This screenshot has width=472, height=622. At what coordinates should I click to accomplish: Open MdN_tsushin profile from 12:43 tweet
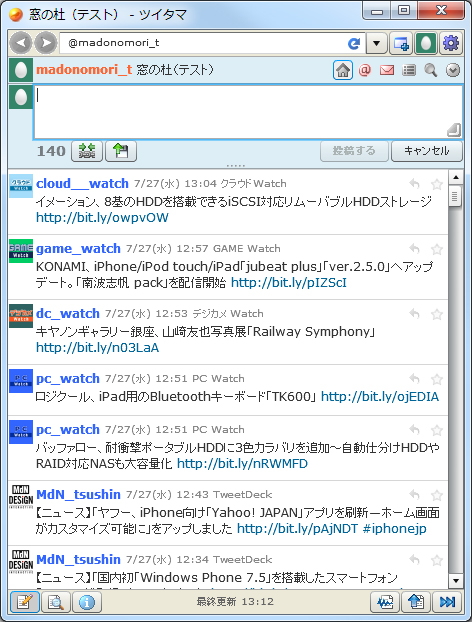(x=78, y=494)
